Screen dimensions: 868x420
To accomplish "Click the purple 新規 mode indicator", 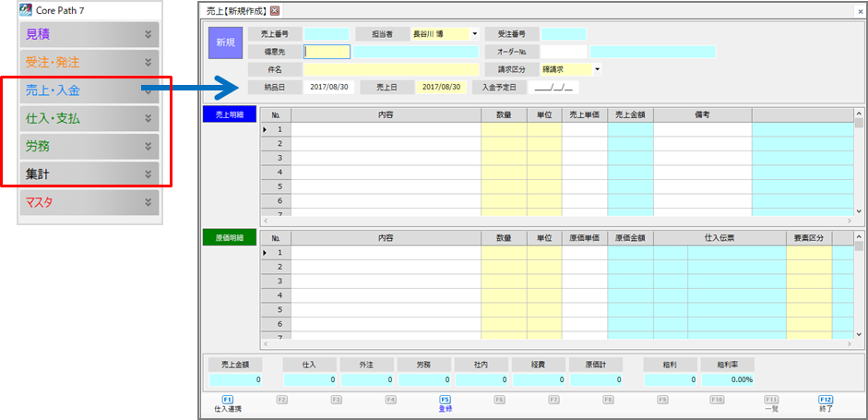I will point(225,42).
